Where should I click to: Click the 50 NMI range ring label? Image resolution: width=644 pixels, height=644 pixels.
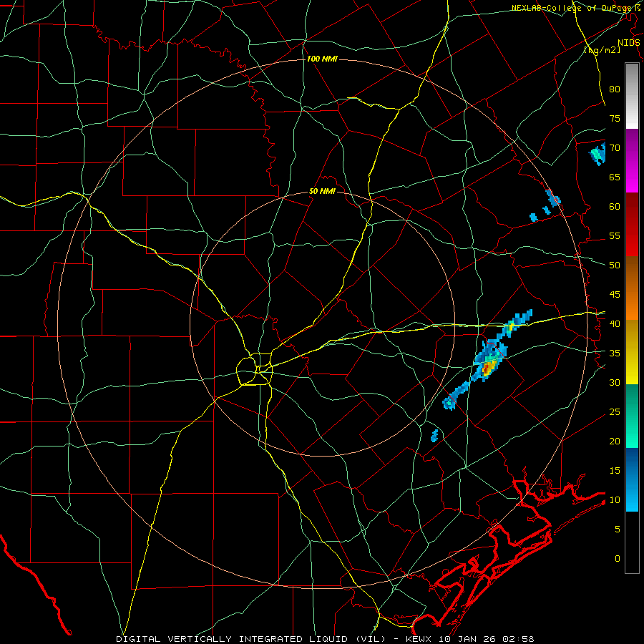click(x=322, y=191)
